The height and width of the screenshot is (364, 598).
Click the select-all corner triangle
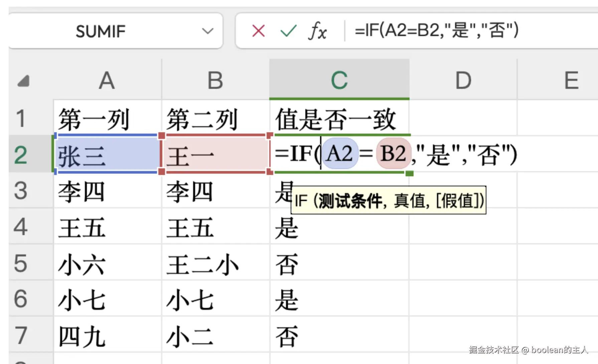24,81
